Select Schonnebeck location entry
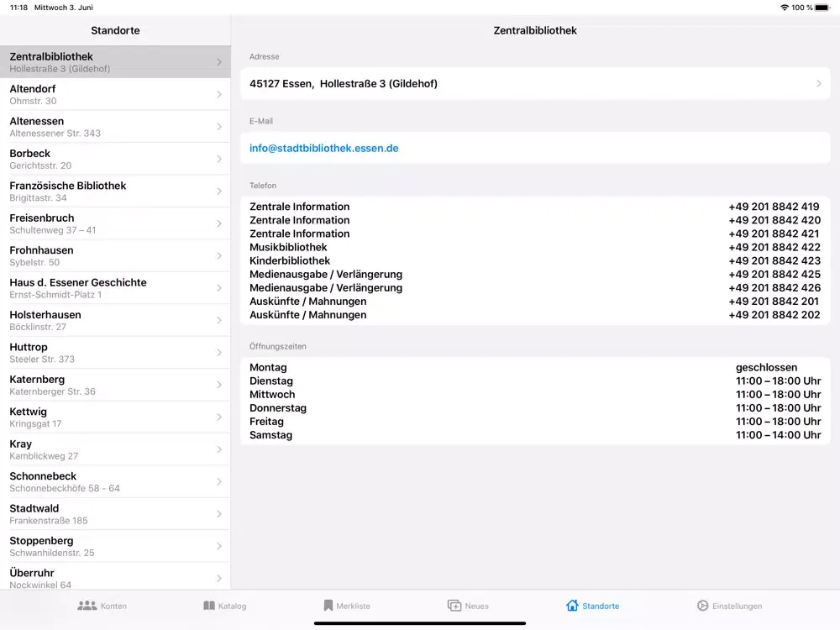The image size is (840, 630). point(115,481)
